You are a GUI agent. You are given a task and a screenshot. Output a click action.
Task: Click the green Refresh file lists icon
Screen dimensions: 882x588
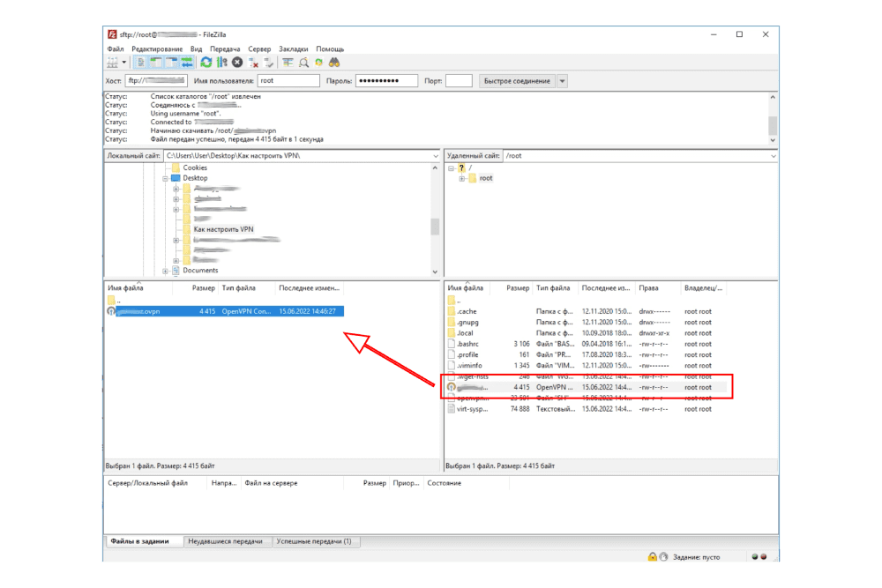coord(206,63)
